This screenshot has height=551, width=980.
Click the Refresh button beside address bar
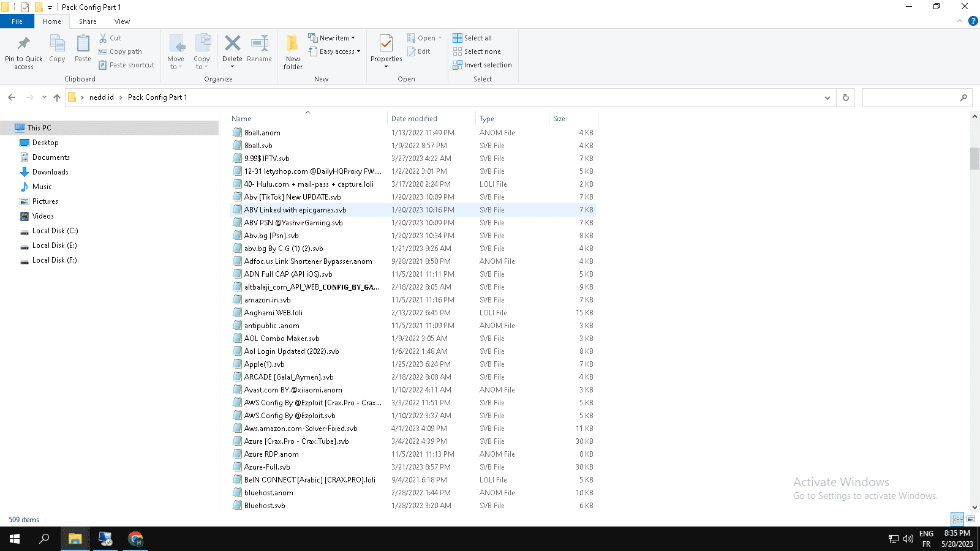(x=846, y=97)
